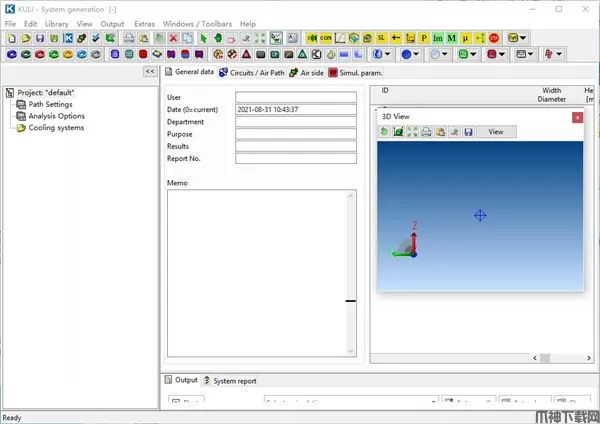600x424 pixels.
Task: Click the yellow COM toolbar icon
Action: tap(326, 38)
